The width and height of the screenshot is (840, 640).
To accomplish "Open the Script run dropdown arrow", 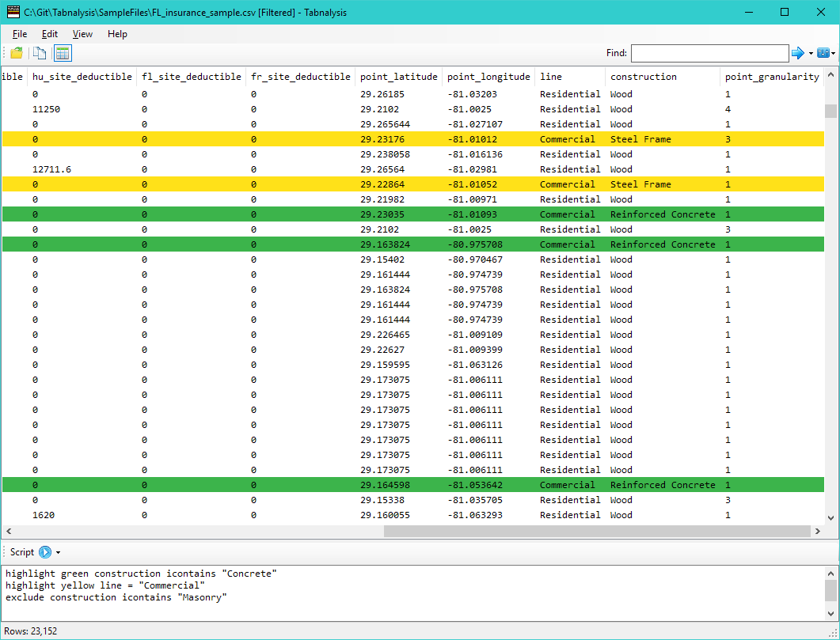I will [x=58, y=553].
